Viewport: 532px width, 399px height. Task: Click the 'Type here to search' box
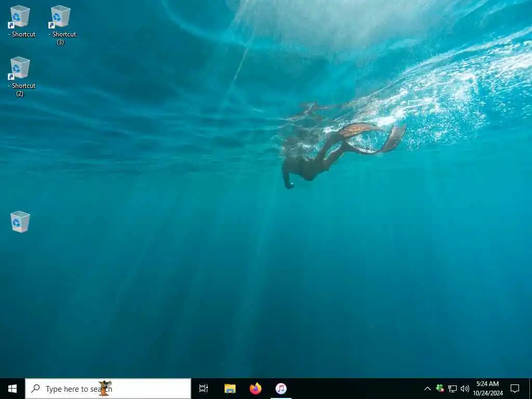[108, 389]
